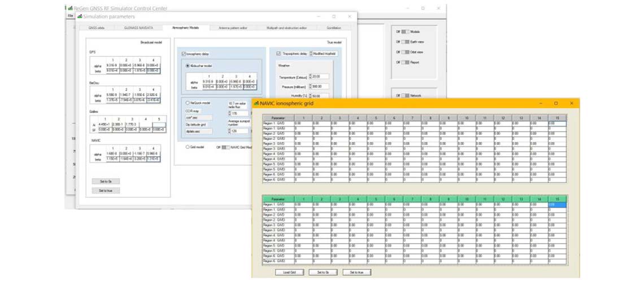Maximize the NAVIC ionospheric grid window
Image resolution: width=644 pixels, height=282 pixels.
coord(555,103)
